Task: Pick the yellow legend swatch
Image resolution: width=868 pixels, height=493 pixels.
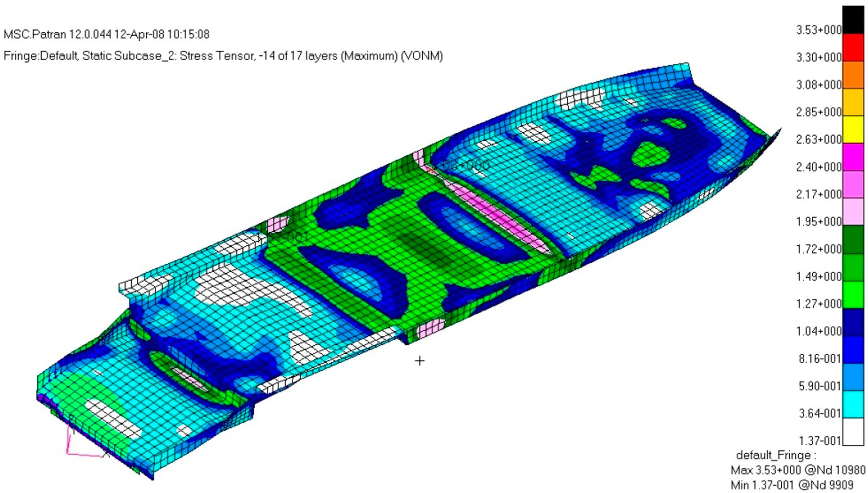Action: click(853, 130)
